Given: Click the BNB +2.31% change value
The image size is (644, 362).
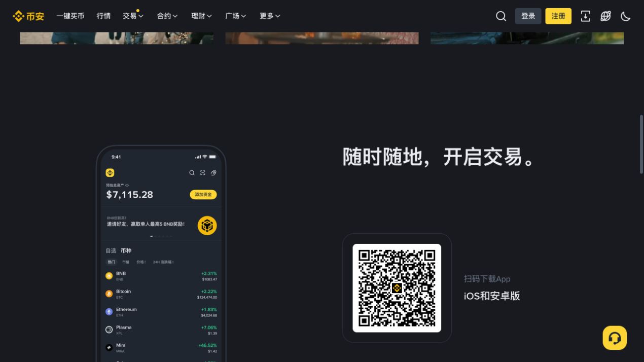Looking at the screenshot, I should point(209,274).
